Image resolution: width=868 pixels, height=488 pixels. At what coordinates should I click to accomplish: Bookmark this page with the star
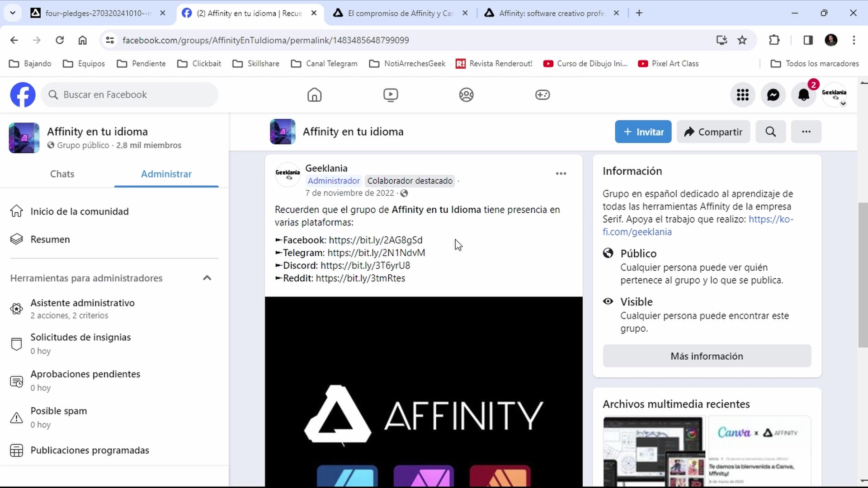point(742,40)
